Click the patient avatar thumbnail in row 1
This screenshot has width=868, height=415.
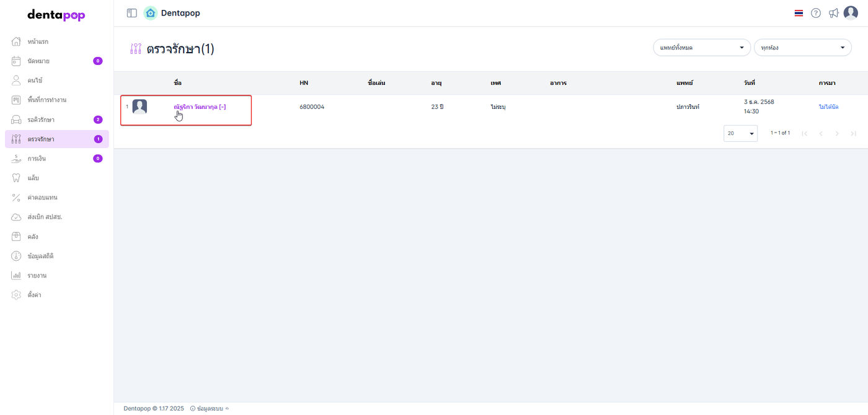click(x=139, y=107)
